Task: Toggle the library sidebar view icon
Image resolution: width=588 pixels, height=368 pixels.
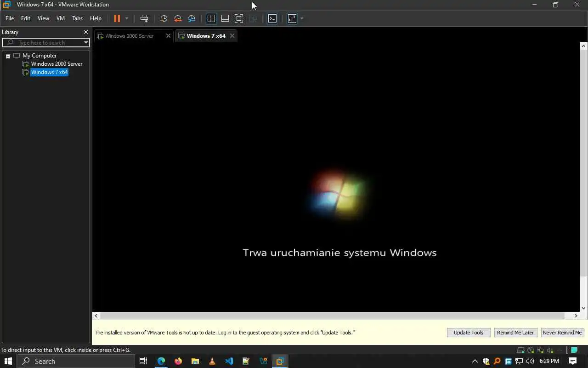Action: tap(211, 18)
